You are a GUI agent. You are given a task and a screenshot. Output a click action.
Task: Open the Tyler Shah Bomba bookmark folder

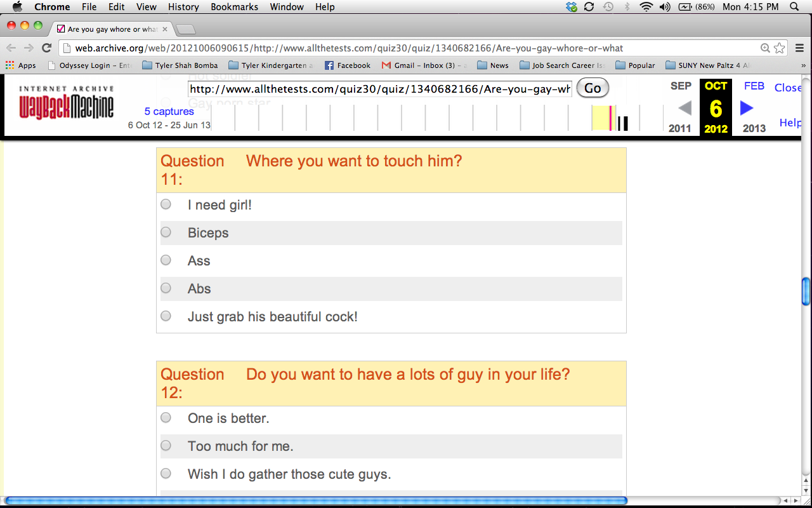(x=180, y=65)
